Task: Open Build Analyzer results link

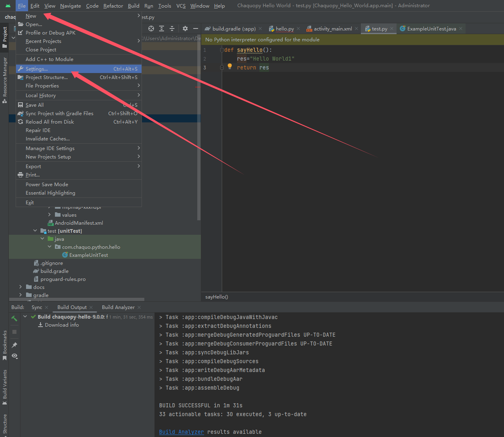Action: pos(181,432)
